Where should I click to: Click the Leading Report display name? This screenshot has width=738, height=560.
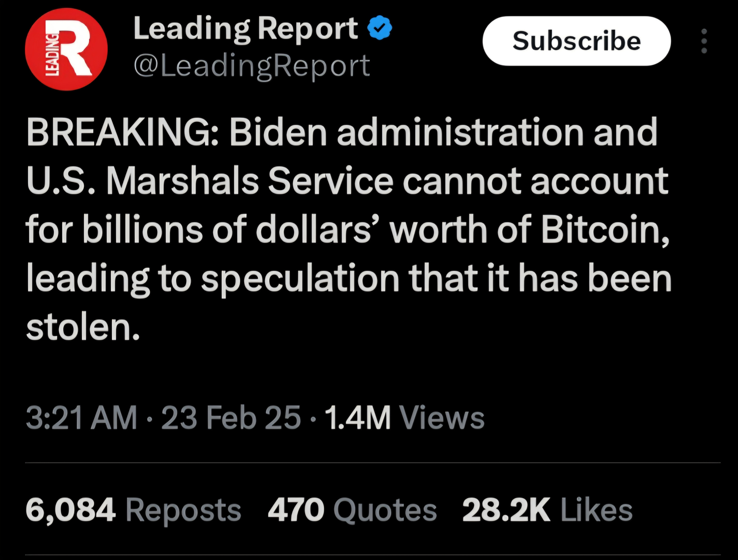coord(245,29)
